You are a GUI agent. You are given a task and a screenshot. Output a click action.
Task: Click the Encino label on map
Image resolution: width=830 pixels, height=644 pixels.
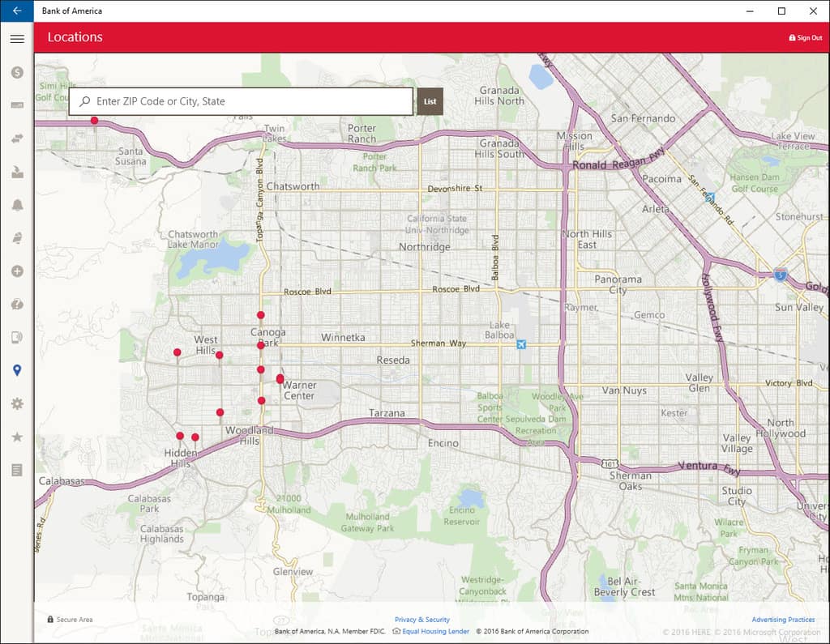(443, 443)
